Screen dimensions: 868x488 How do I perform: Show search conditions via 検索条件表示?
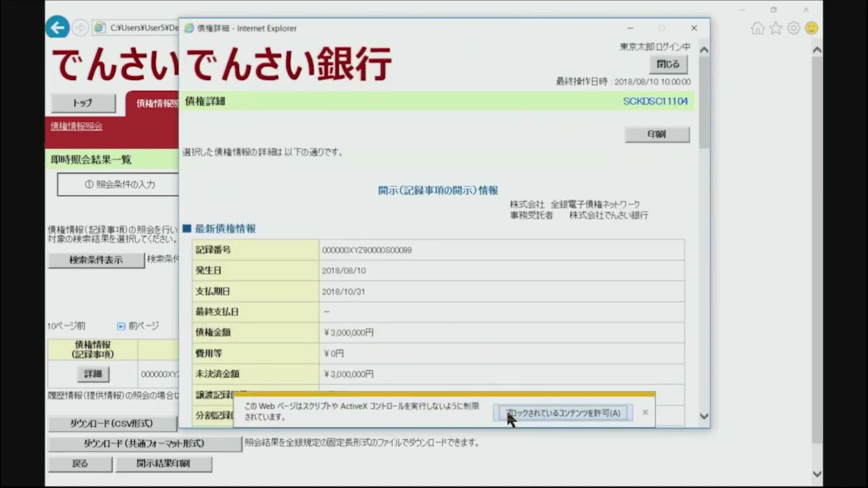pyautogui.click(x=96, y=260)
